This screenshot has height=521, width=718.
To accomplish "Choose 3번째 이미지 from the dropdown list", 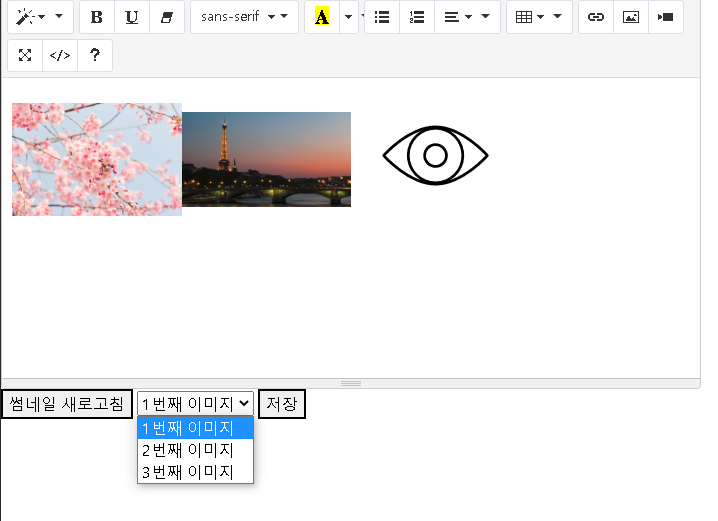I will coord(196,472).
